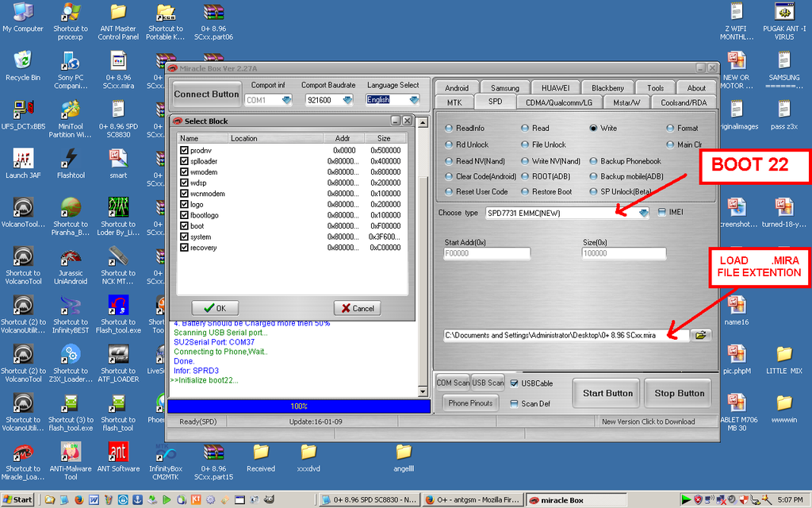Open Shortcut to InfinityBEST icon

click(71, 314)
